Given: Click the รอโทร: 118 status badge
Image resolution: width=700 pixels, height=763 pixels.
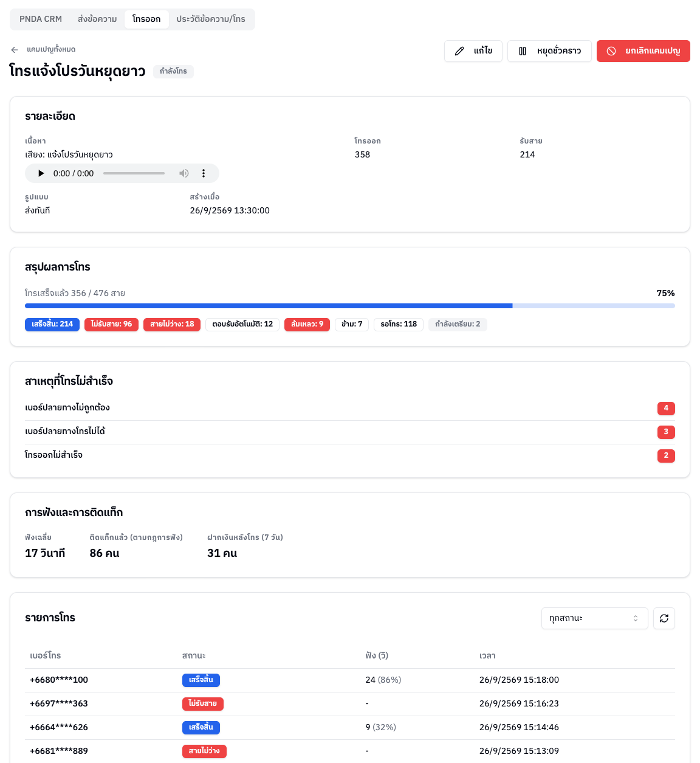Looking at the screenshot, I should 399,325.
